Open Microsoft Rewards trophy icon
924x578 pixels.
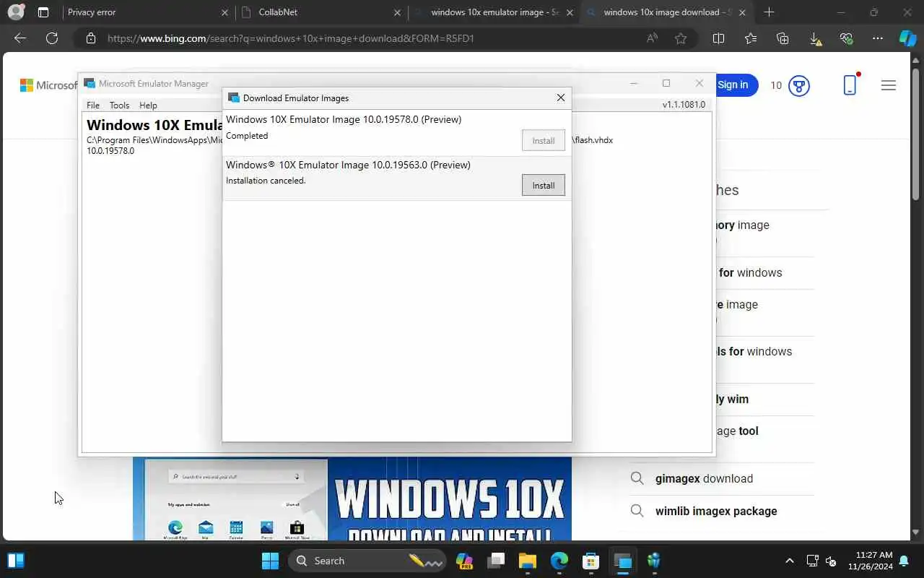click(x=798, y=85)
